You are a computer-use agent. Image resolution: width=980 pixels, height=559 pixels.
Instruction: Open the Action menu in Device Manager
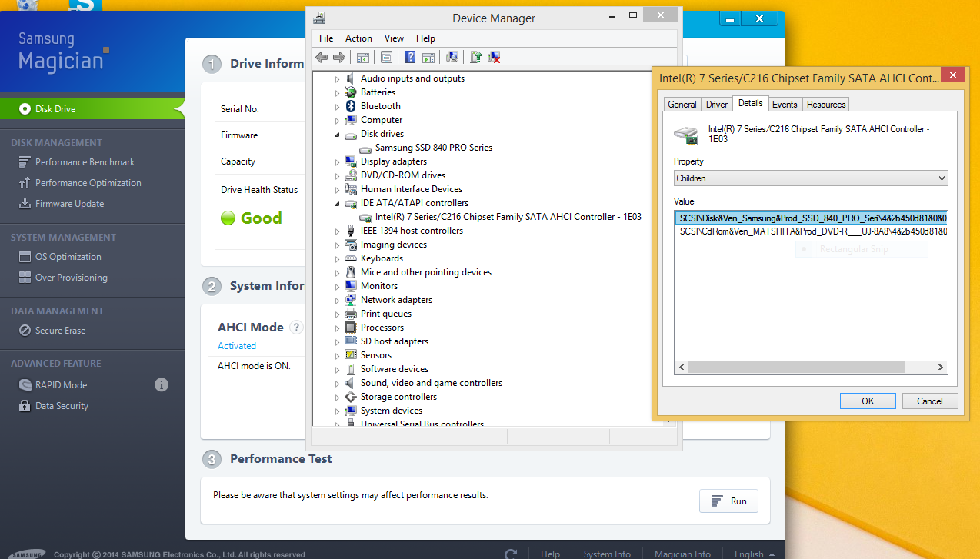pos(358,38)
